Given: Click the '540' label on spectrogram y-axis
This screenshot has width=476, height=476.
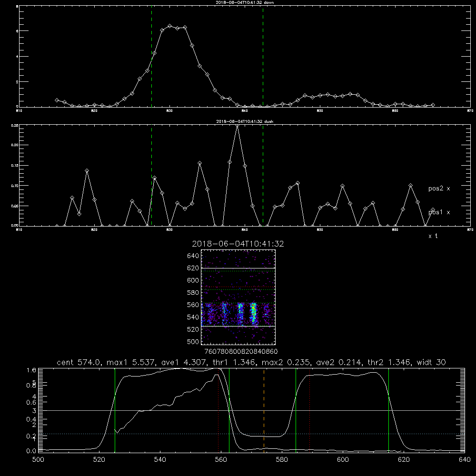Looking at the screenshot, I should (193, 317).
